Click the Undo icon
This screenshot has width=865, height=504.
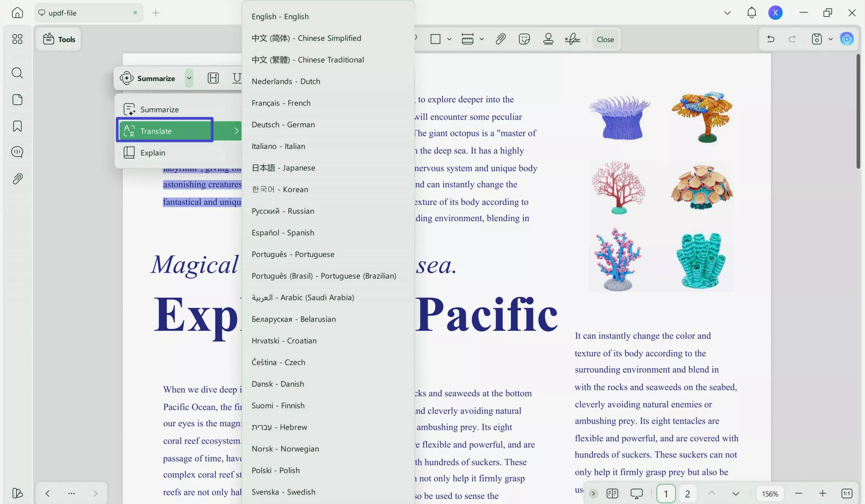[x=771, y=39]
